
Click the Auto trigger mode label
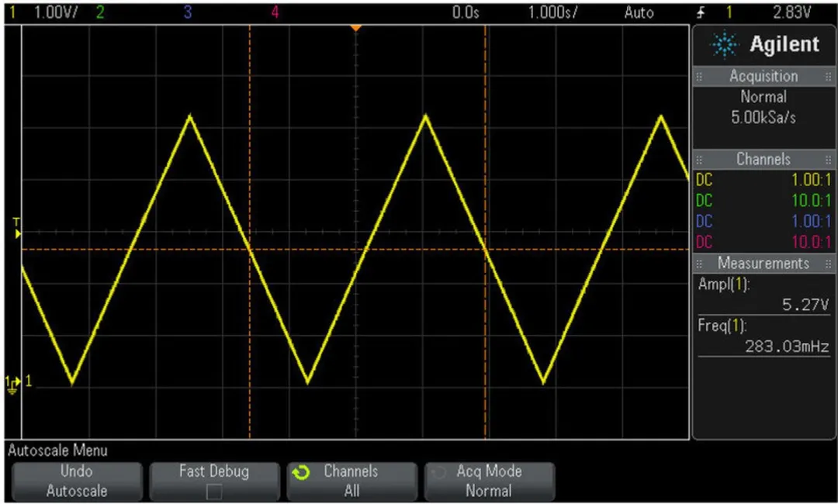639,13
